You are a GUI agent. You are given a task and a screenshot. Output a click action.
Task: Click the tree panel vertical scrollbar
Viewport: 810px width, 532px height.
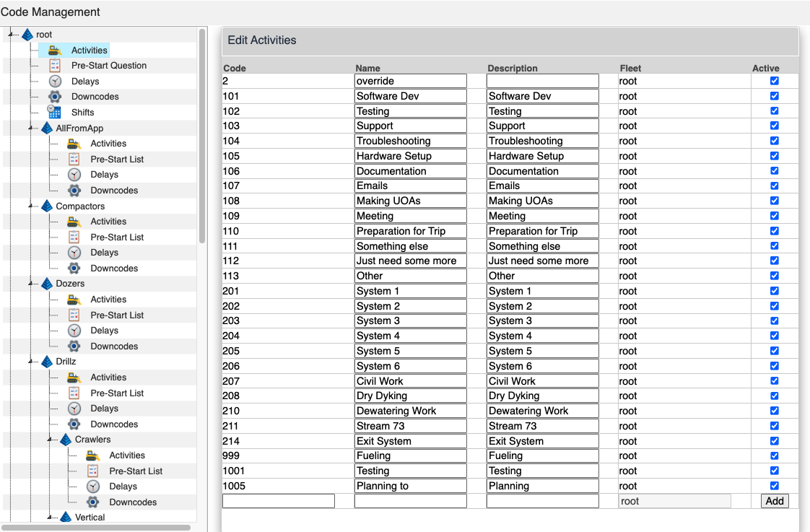(x=202, y=135)
